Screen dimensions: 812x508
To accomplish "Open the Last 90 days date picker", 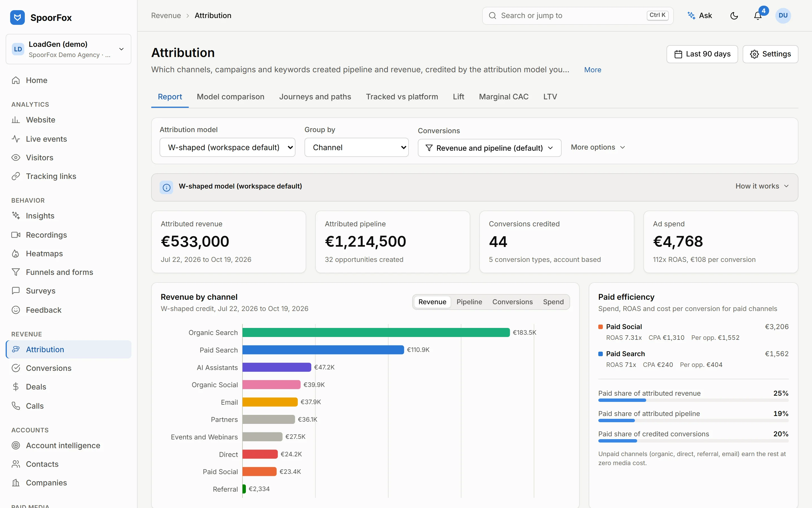I will click(x=702, y=54).
